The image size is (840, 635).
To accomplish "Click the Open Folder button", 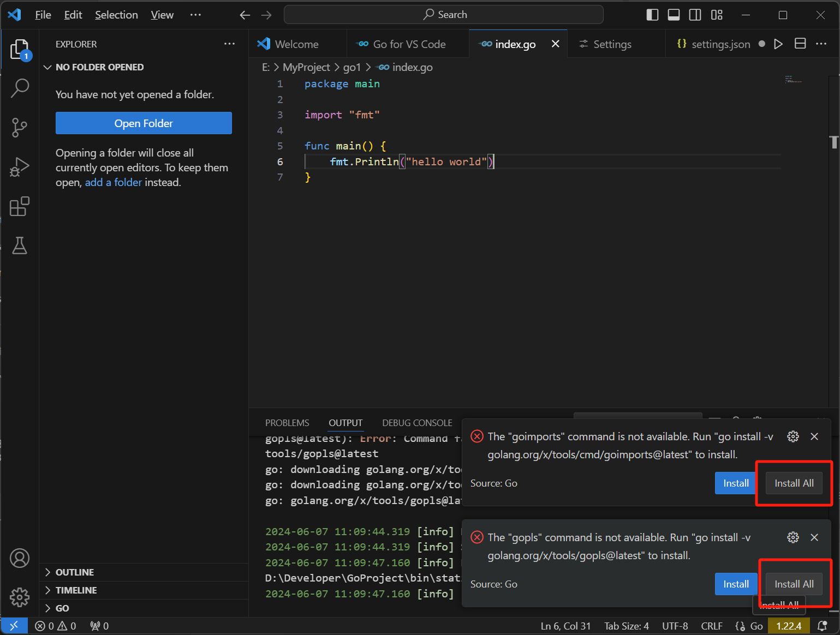I will 144,123.
